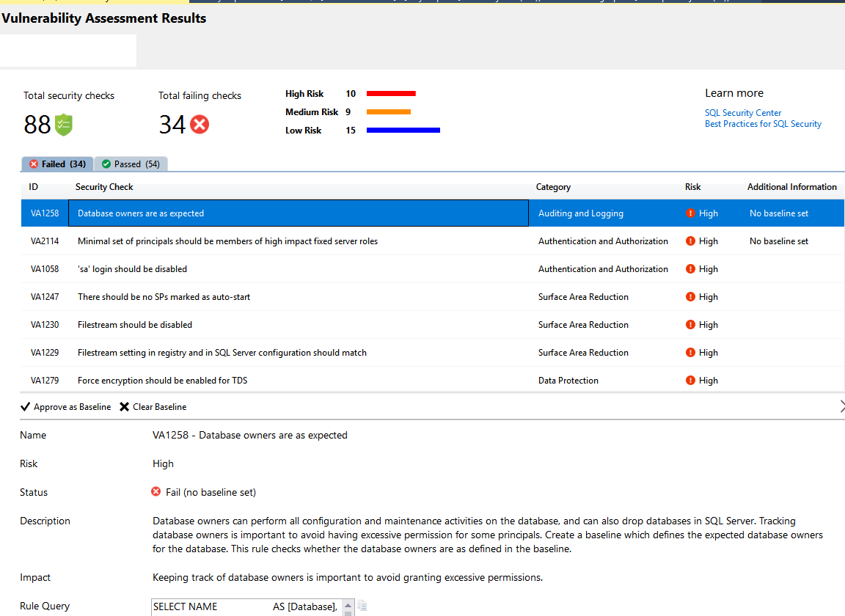
Task: Click the High risk icon for 'sa' login row
Action: coord(690,269)
